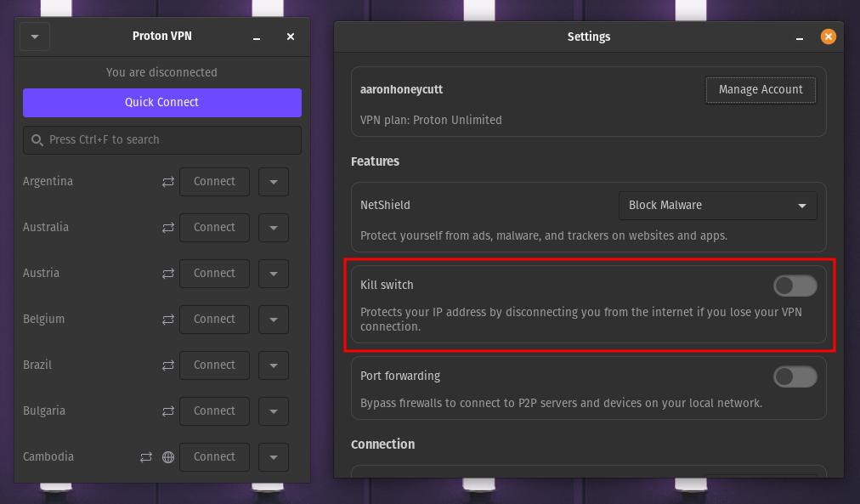Image resolution: width=860 pixels, height=504 pixels.
Task: Click the magnifier icon in the search bar
Action: 37,139
